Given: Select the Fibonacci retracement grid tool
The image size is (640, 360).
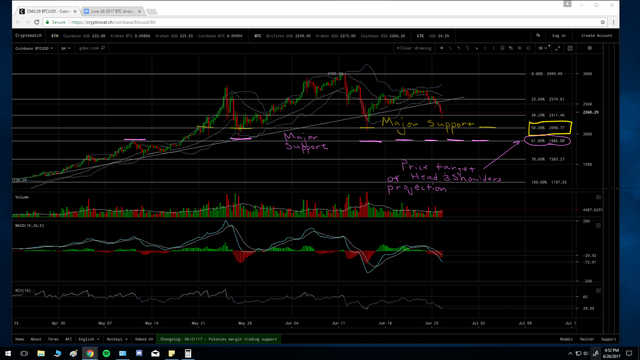Looking at the screenshot, I should tap(502, 48).
